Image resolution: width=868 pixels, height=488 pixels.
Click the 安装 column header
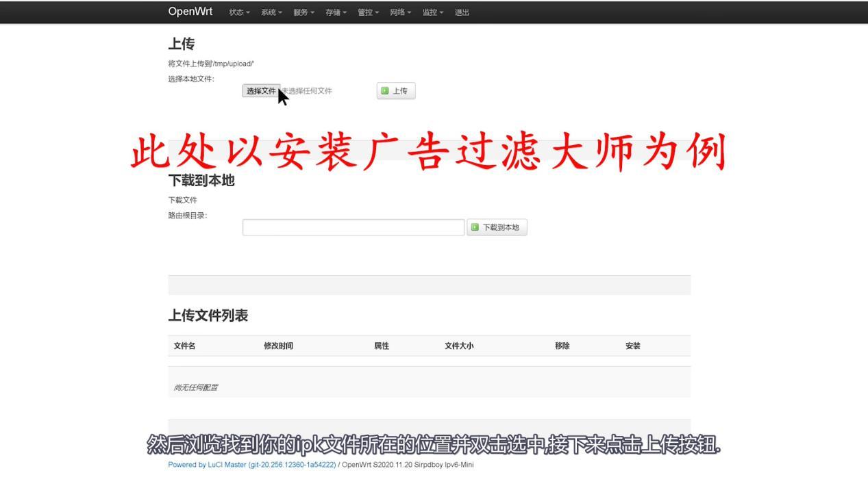[x=632, y=346]
